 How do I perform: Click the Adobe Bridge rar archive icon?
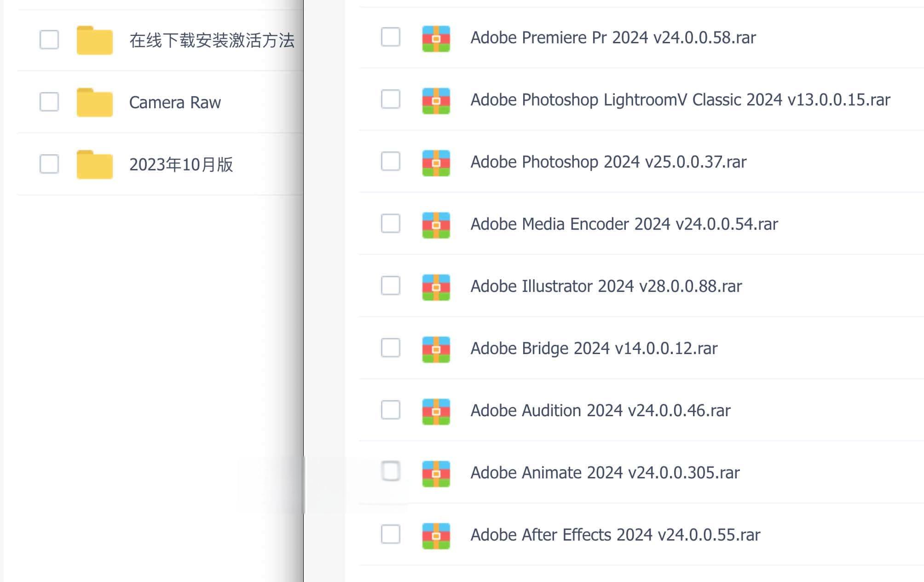click(436, 349)
